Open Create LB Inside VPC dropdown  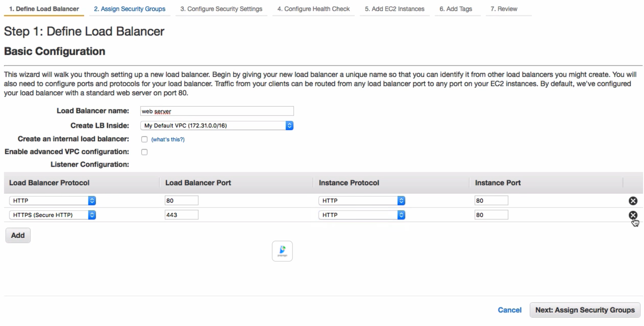[217, 126]
